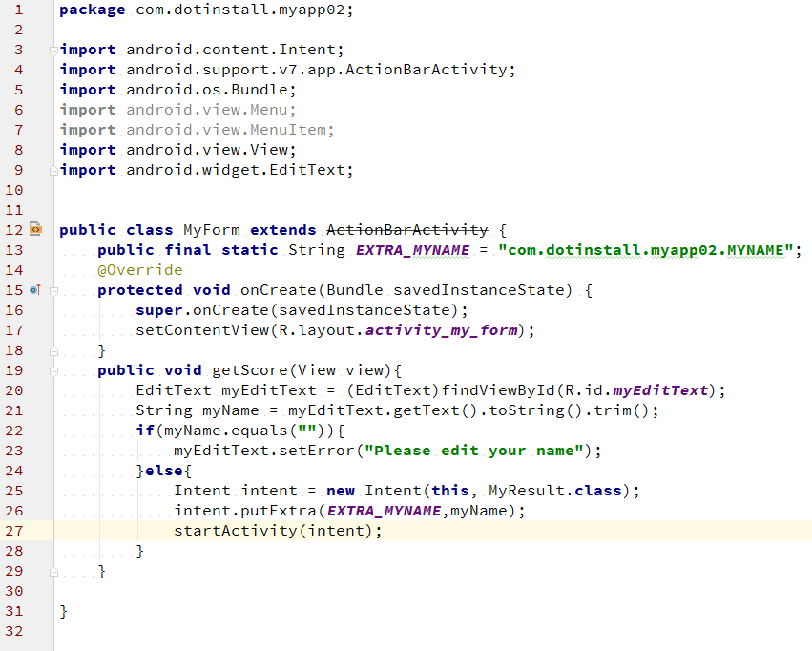This screenshot has height=651, width=812.
Task: Click the @Override annotation
Action: point(140,270)
